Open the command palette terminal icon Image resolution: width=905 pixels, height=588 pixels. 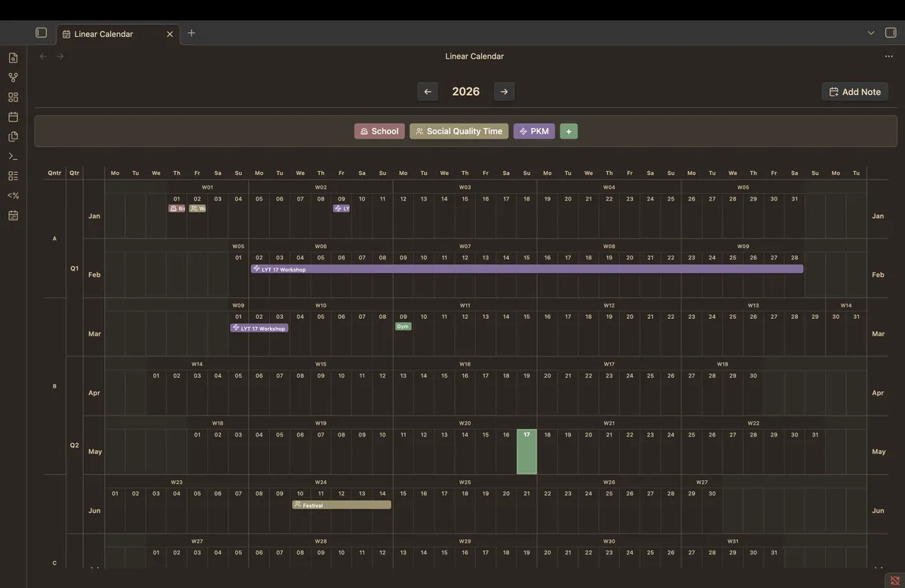[x=13, y=156]
